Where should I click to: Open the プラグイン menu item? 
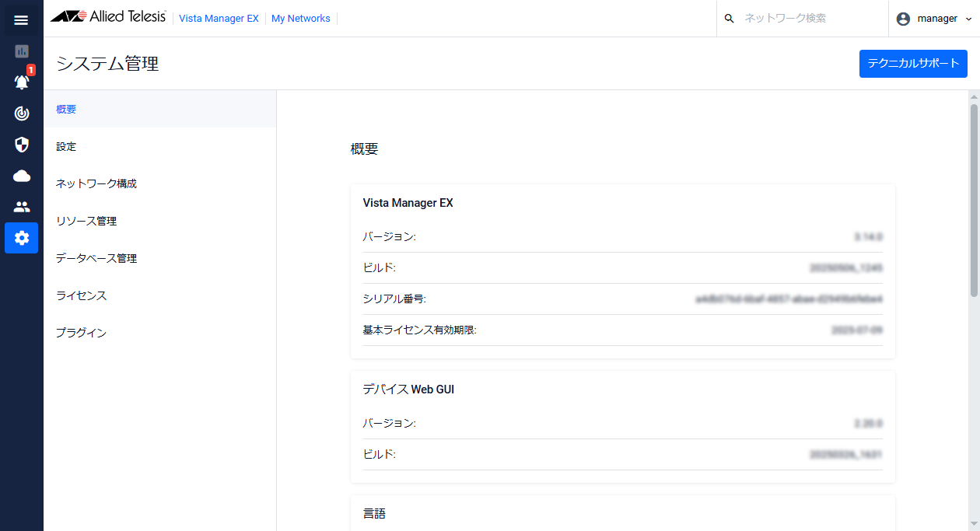pos(159,333)
